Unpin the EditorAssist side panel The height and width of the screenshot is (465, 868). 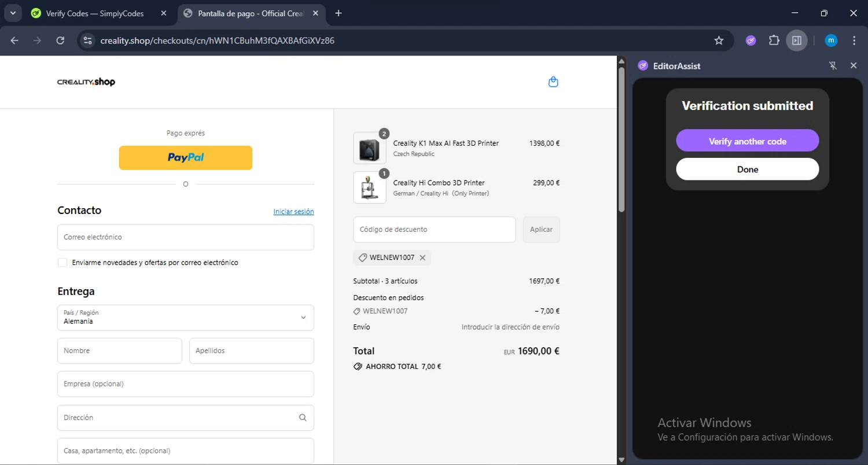[x=833, y=66]
